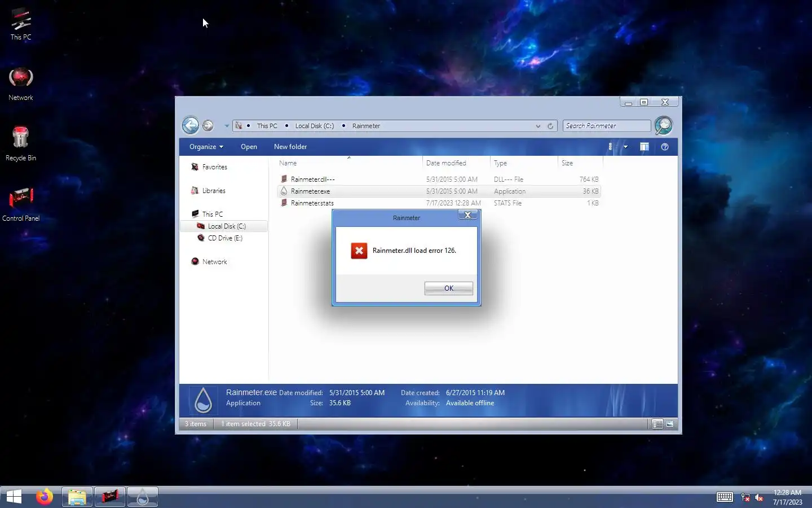The height and width of the screenshot is (508, 812).
Task: Expand the address bar history dropdown
Action: (x=538, y=126)
